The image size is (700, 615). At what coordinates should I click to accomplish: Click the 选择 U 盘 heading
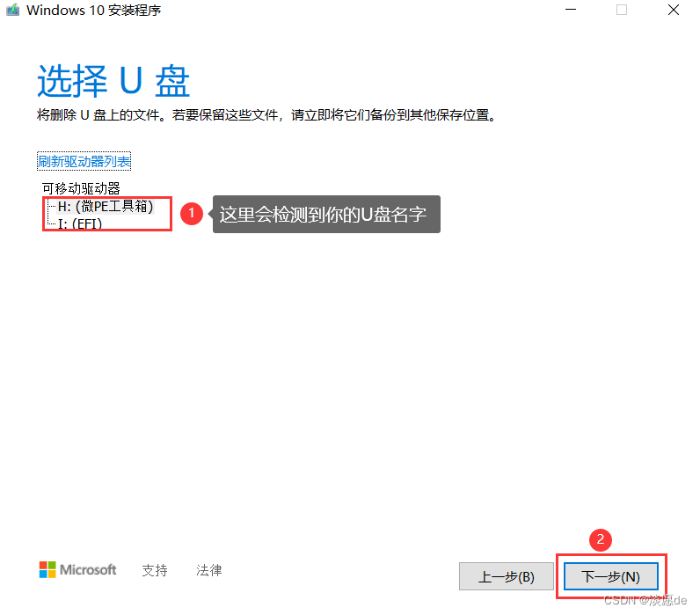click(x=113, y=81)
